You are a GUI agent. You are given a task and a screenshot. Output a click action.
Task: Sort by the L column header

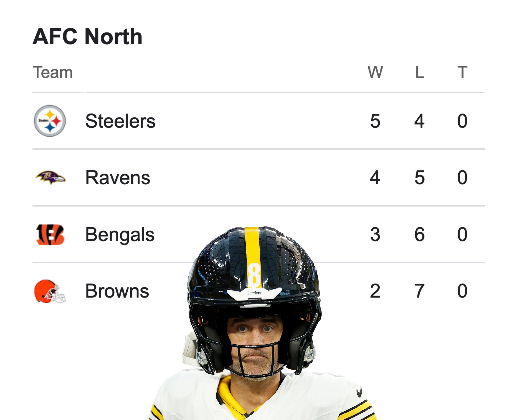click(x=420, y=72)
